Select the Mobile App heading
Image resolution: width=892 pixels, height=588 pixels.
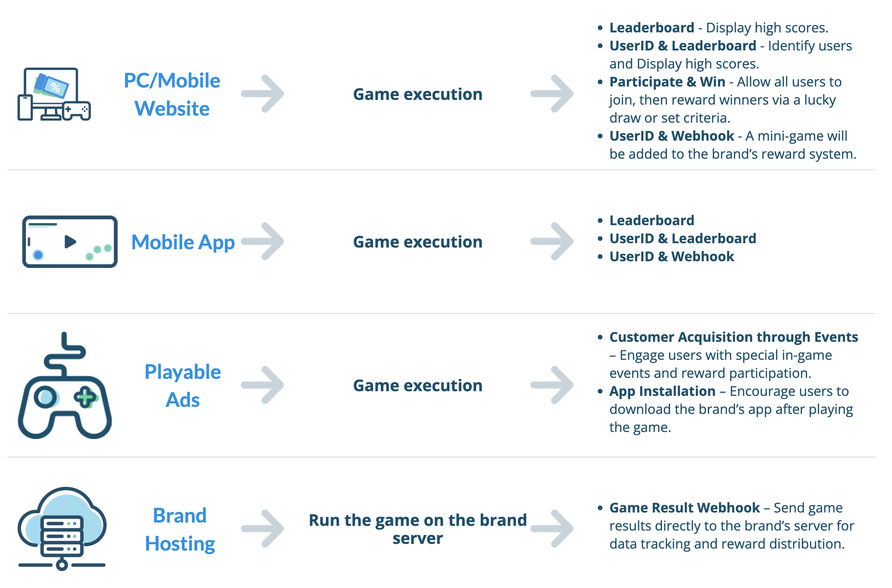coord(183,242)
